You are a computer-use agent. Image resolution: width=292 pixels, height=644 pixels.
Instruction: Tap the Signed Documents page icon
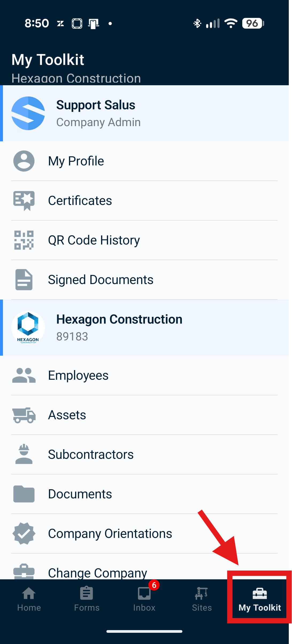(x=24, y=280)
